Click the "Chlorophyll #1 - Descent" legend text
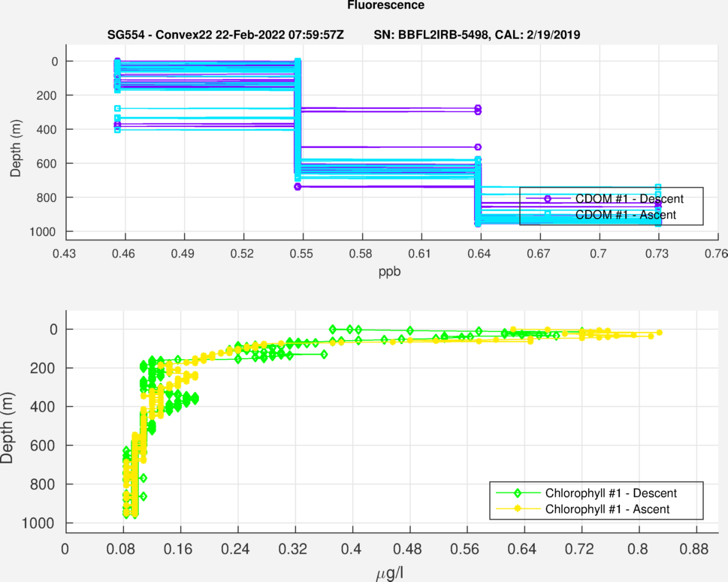 click(x=611, y=493)
